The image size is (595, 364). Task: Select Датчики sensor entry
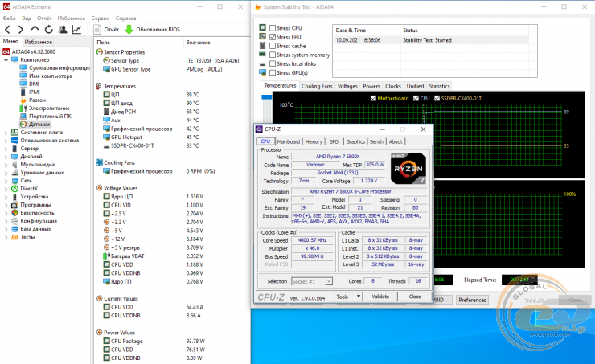point(39,124)
